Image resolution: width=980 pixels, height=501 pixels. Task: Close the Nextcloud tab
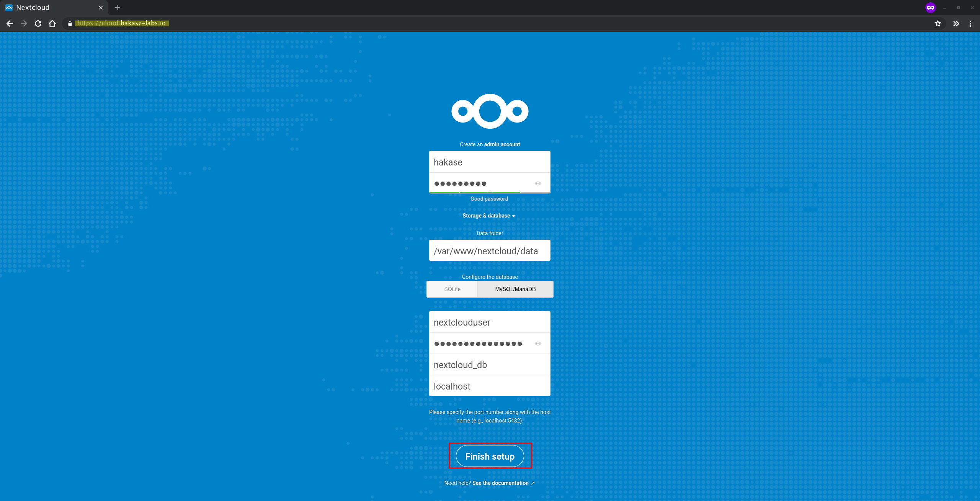point(101,8)
